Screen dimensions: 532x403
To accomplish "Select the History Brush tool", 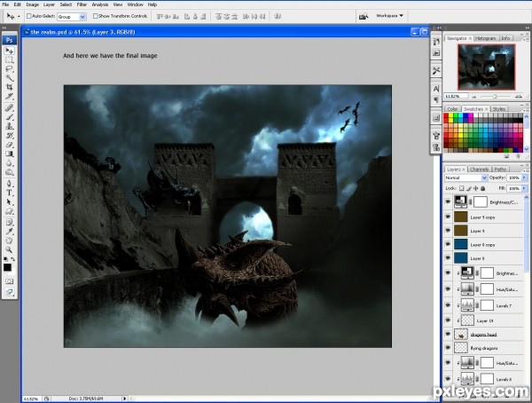I will coord(9,136).
